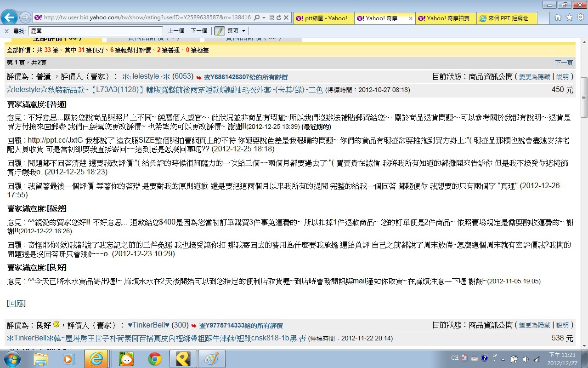
Task: Click the CH input language indicator
Action: pos(455,358)
